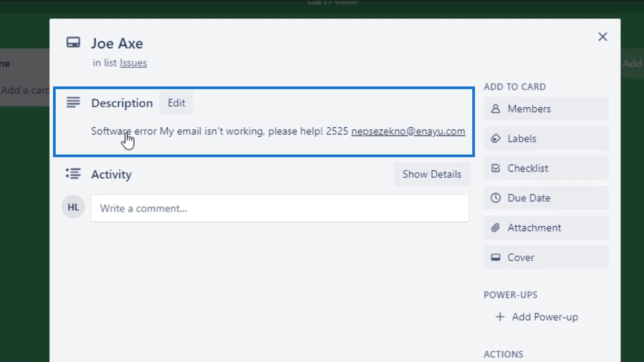The width and height of the screenshot is (644, 362).
Task: Click the Description lines icon
Action: [73, 102]
